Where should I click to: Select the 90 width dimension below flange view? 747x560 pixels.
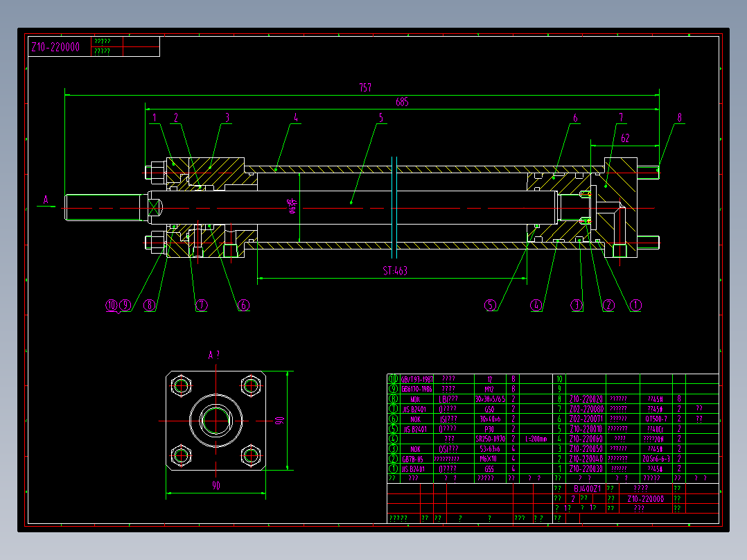[x=216, y=485]
